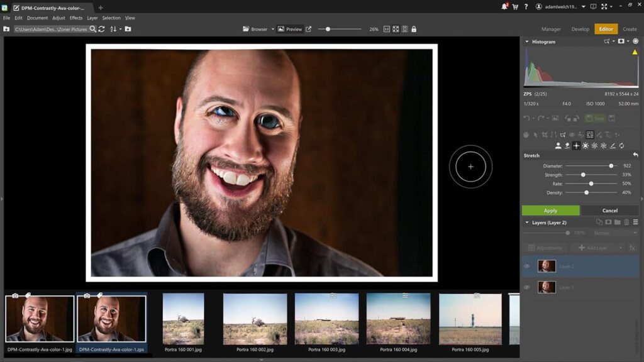Click the notifications bell icon
644x362 pixels.
click(504, 6)
